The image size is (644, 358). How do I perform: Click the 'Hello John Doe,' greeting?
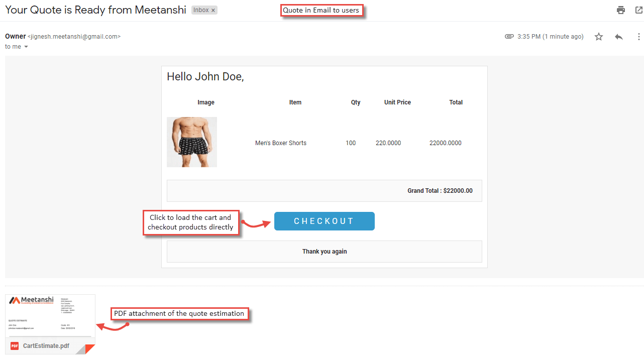pyautogui.click(x=205, y=77)
